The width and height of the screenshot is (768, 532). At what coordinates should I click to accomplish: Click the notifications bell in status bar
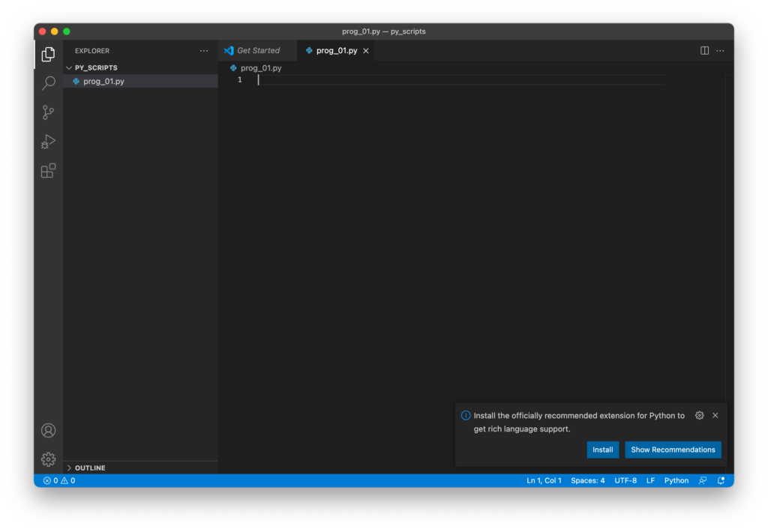point(721,481)
